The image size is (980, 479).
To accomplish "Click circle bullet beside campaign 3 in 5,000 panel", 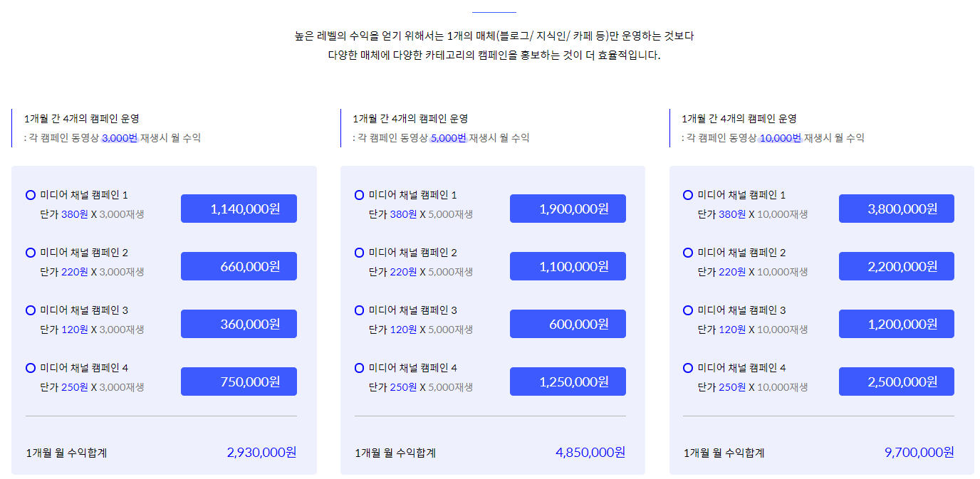I will click(x=359, y=310).
